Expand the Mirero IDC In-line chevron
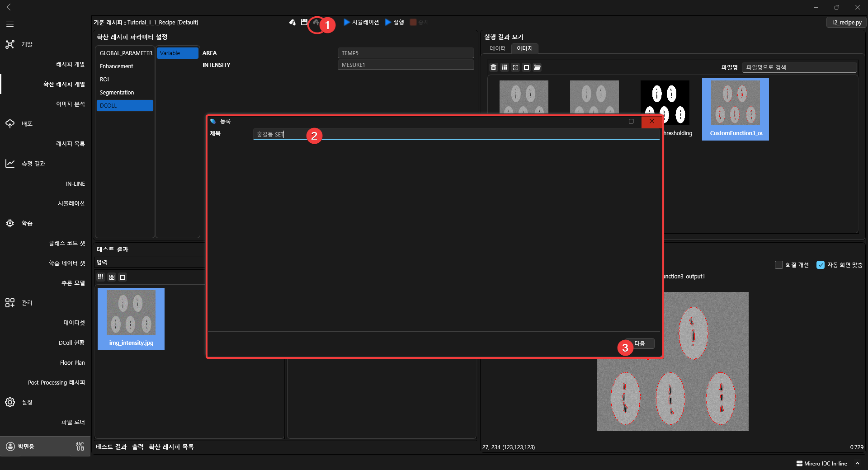 [x=857, y=463]
